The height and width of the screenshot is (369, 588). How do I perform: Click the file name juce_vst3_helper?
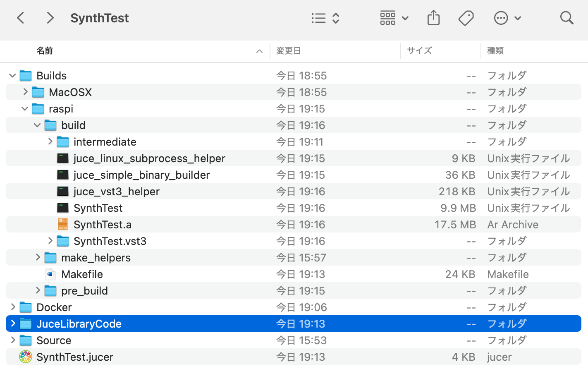[x=117, y=192]
